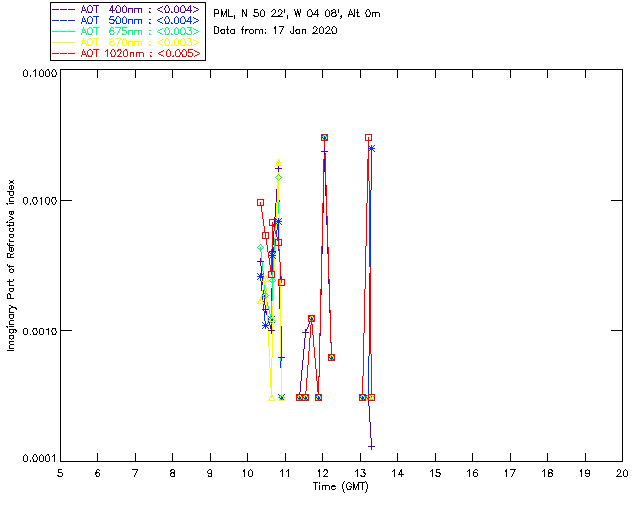Click the 0.1000 y-axis label
Viewport: 640px width, 512px height.
click(x=39, y=73)
